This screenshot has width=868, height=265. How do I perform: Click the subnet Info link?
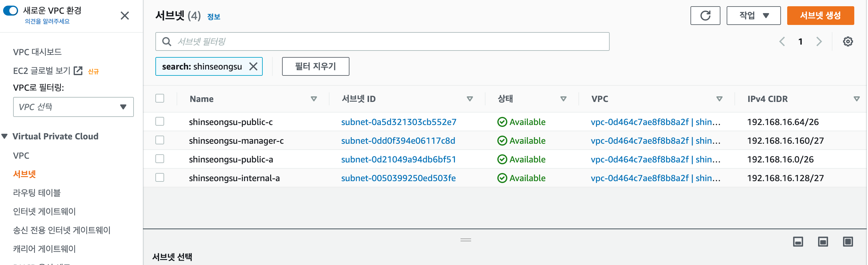click(x=213, y=17)
